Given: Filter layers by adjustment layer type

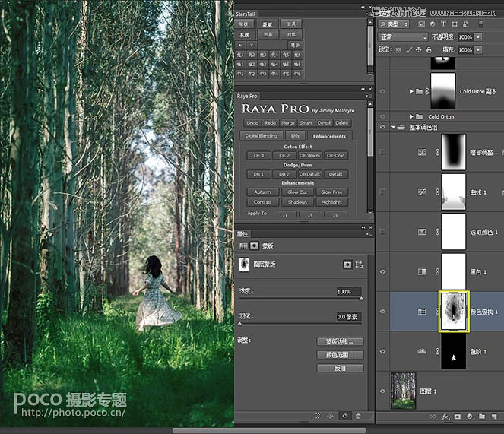Looking at the screenshot, I should pos(433,24).
